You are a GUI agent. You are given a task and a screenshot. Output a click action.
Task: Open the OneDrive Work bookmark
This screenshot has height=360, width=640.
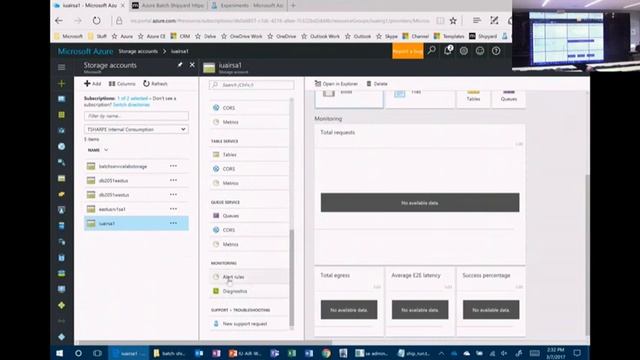pos(242,36)
